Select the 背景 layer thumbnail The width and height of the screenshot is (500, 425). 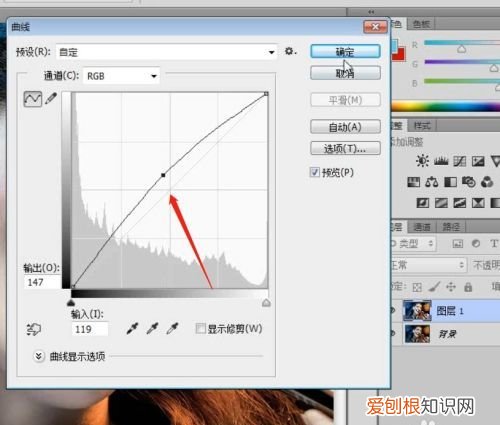click(x=417, y=333)
